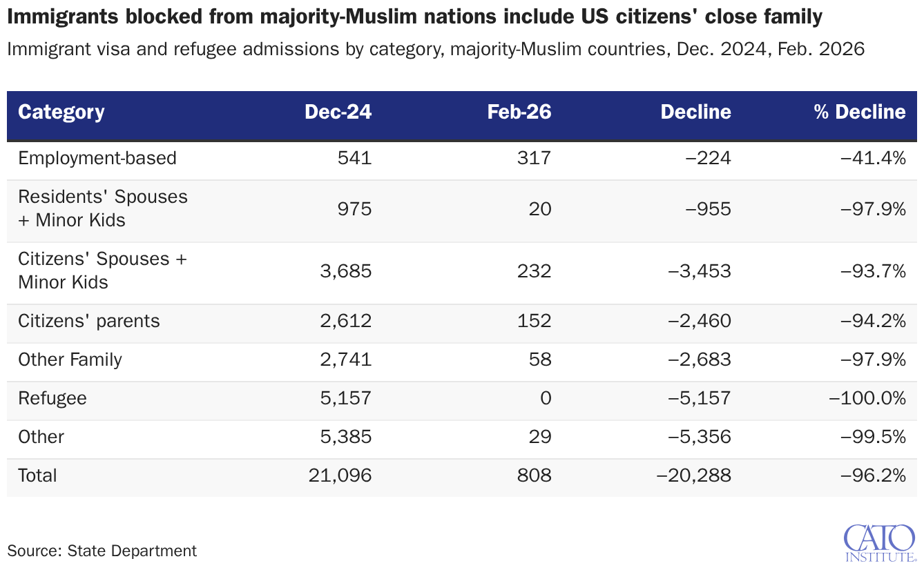
Task: Select the Category column header
Action: [61, 112]
